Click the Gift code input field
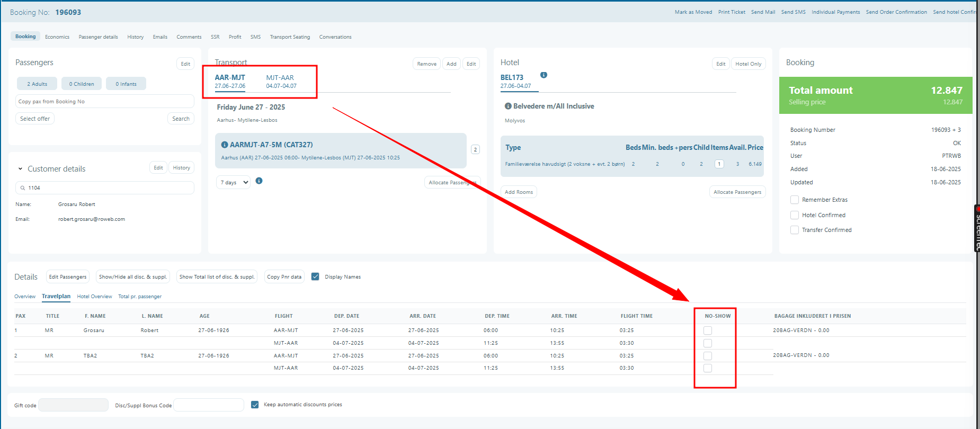 pos(74,405)
